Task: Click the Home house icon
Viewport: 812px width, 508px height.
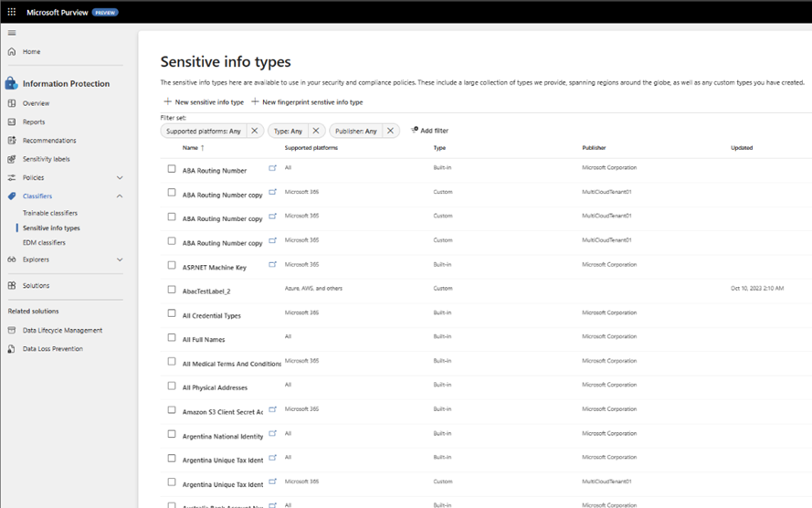Action: coord(12,52)
